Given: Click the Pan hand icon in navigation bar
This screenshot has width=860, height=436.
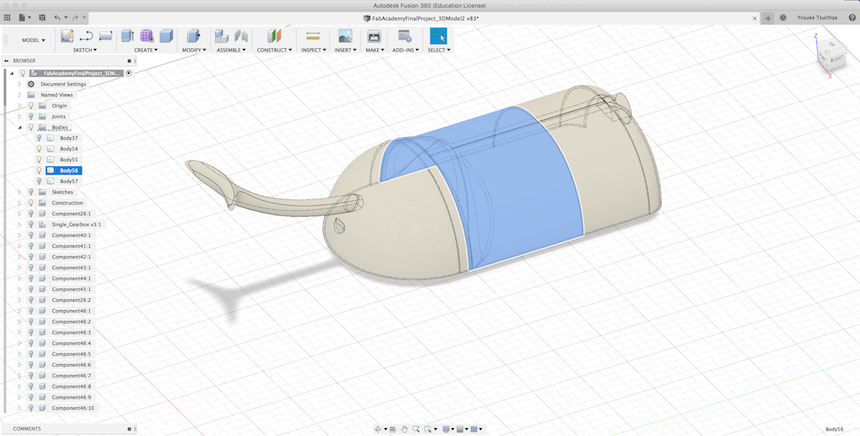Looking at the screenshot, I should (403, 429).
